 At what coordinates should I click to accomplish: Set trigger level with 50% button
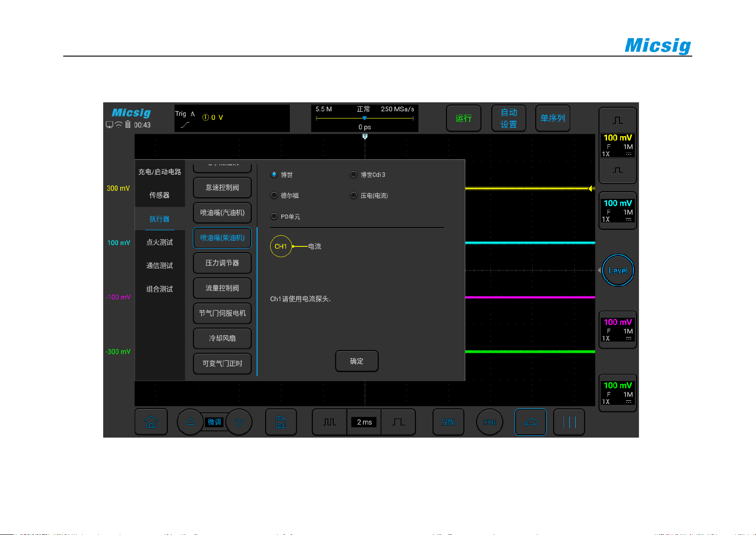point(448,422)
